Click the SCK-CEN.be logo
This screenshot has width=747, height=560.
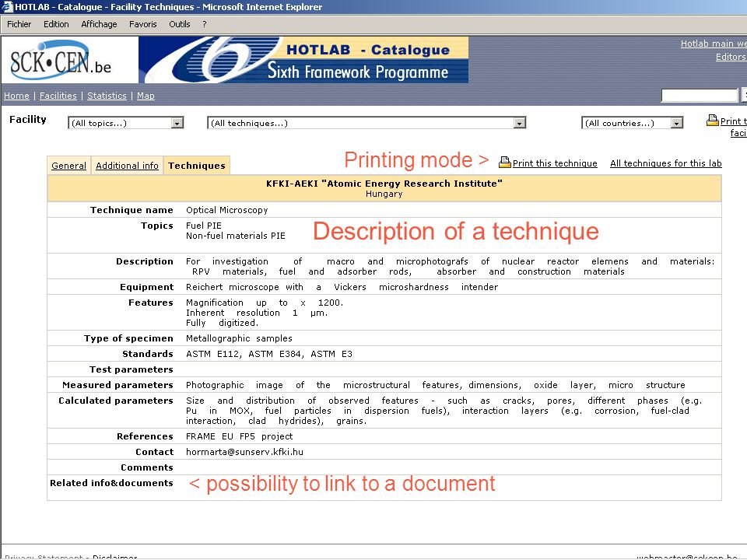tap(61, 61)
